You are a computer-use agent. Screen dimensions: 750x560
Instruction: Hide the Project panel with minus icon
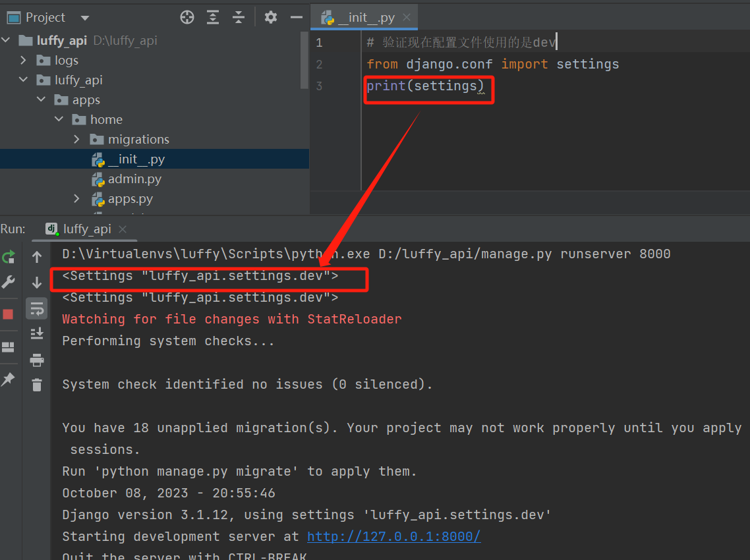point(297,18)
